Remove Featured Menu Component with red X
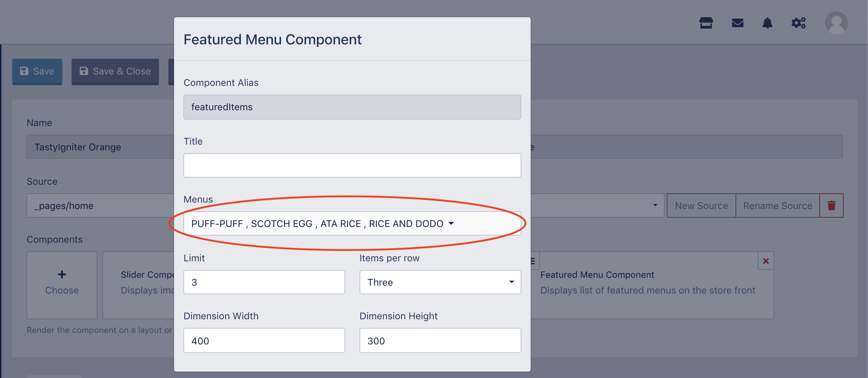The height and width of the screenshot is (378, 868). coord(766,261)
